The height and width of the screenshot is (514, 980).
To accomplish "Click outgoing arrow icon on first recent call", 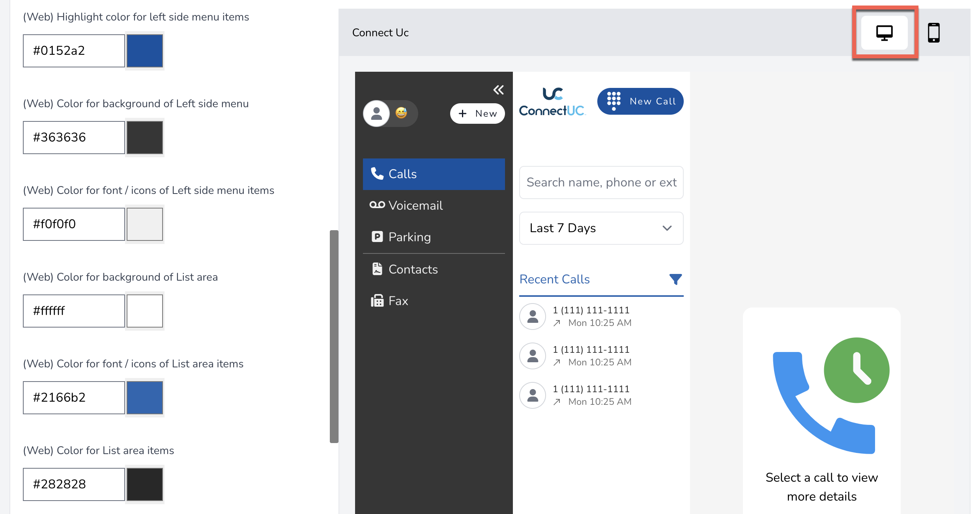I will [x=557, y=323].
